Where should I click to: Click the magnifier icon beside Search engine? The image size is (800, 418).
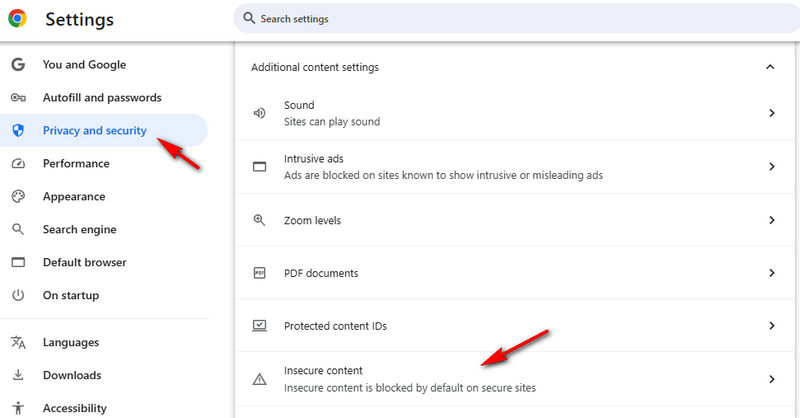18,229
